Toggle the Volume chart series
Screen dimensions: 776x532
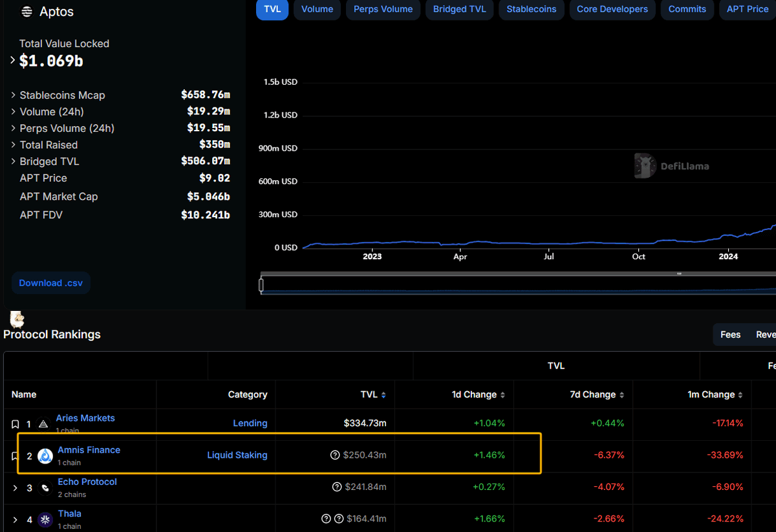[x=318, y=9]
